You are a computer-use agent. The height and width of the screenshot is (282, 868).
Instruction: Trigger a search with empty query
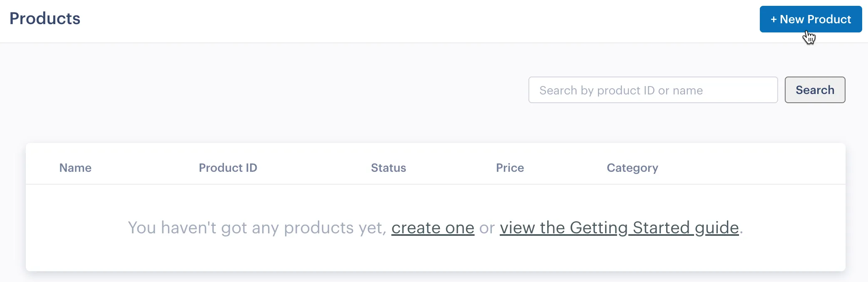click(814, 90)
